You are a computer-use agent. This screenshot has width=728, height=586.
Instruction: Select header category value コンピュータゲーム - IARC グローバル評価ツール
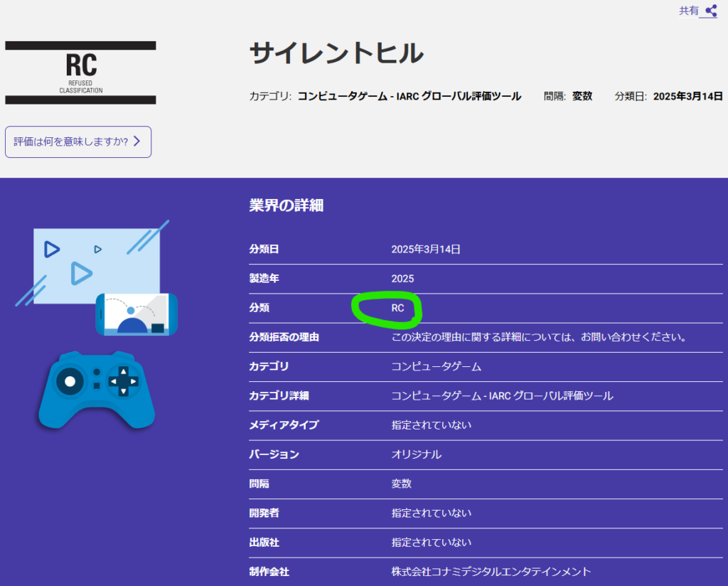click(x=409, y=96)
